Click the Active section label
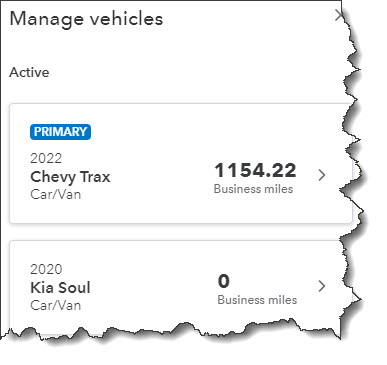 click(29, 72)
